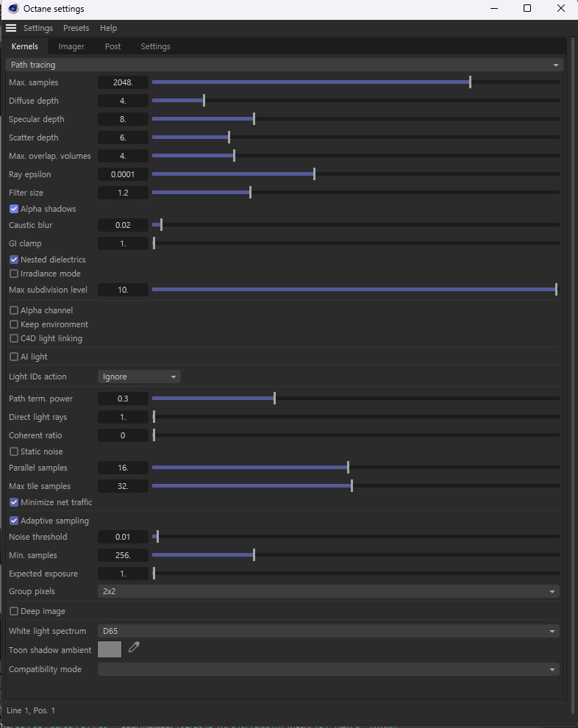Click the Parallel samples field 16
Viewport: 578px width, 728px height.
pyautogui.click(x=123, y=468)
